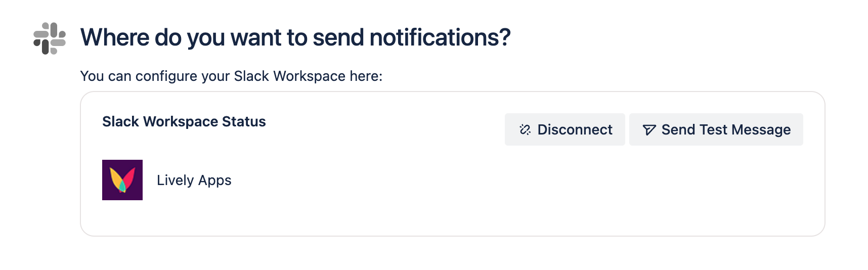
Task: Click the Lively Apps workspace logo
Action: click(122, 180)
